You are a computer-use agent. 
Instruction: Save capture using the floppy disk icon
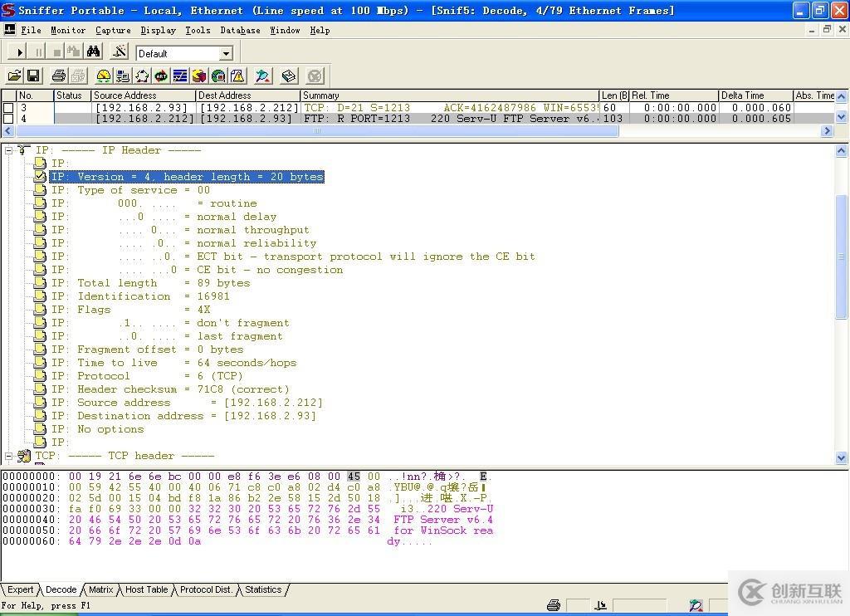tap(33, 76)
